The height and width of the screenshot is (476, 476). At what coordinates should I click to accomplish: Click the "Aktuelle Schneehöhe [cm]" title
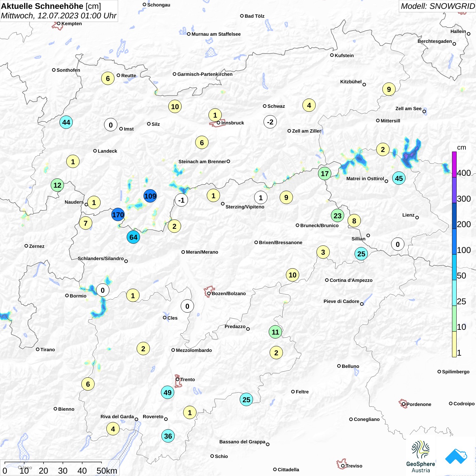click(51, 6)
